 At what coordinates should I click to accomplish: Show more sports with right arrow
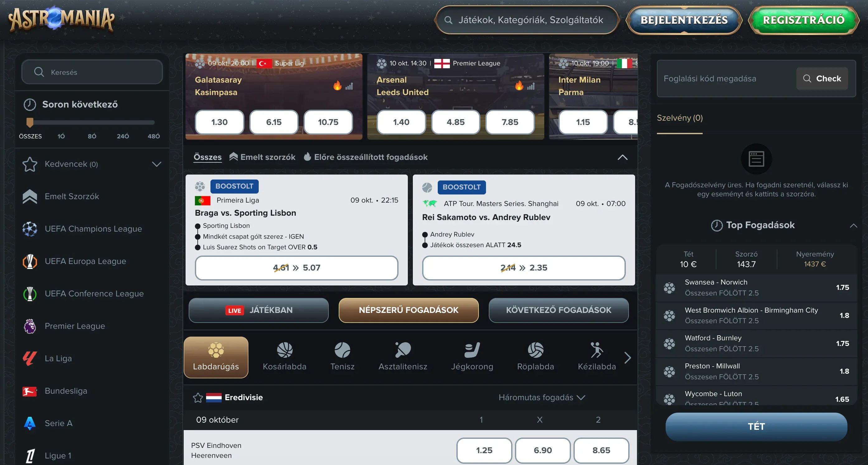pyautogui.click(x=627, y=357)
